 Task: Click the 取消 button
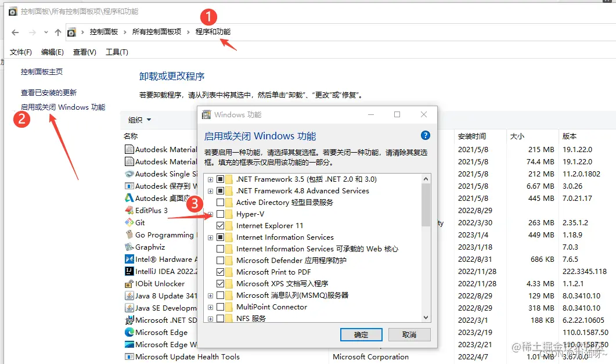click(409, 334)
